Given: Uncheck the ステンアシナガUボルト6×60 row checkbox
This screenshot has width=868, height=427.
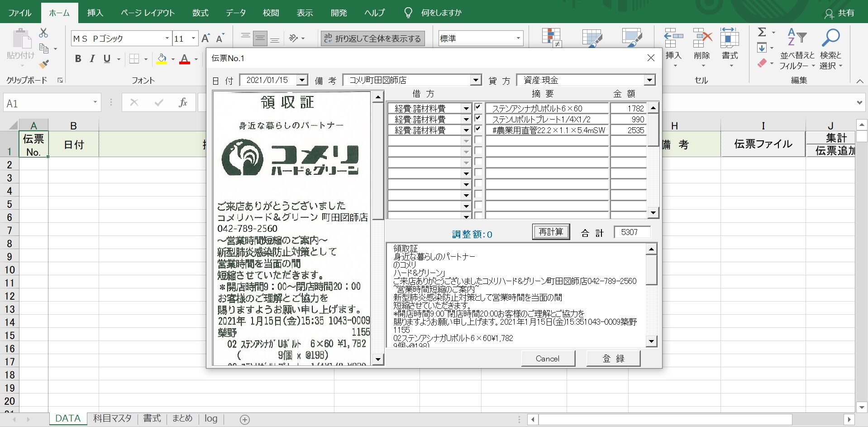Looking at the screenshot, I should [x=478, y=107].
